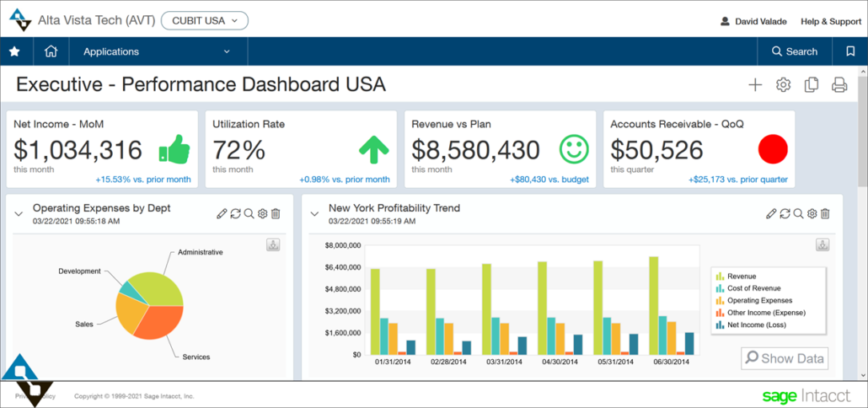Open settings gear for Operating Expenses by Dept

coord(262,213)
